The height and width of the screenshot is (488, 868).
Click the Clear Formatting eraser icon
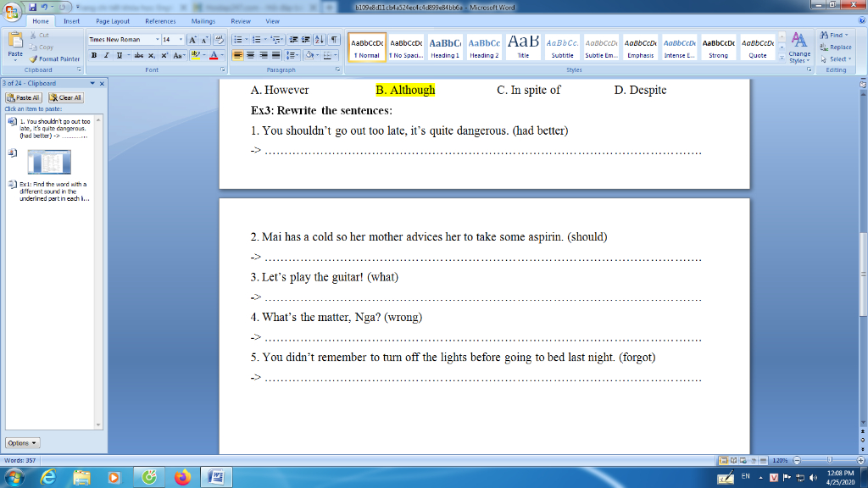tap(219, 40)
